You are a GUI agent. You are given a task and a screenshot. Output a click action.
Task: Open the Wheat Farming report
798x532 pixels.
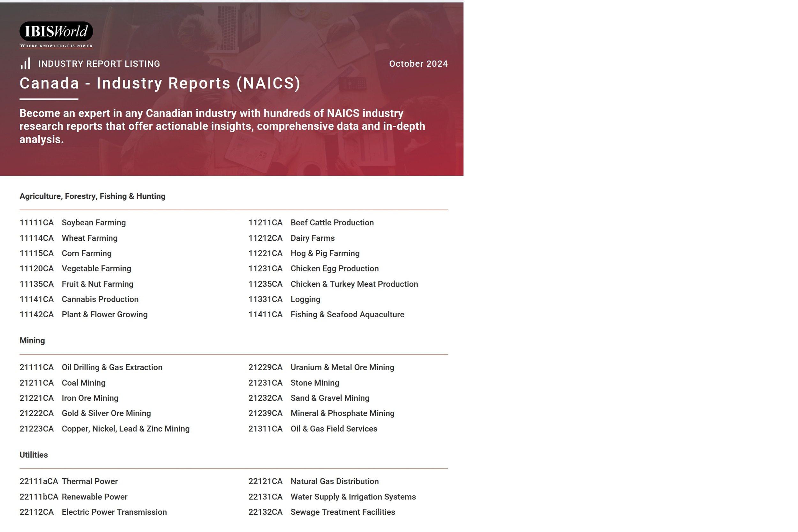90,238
